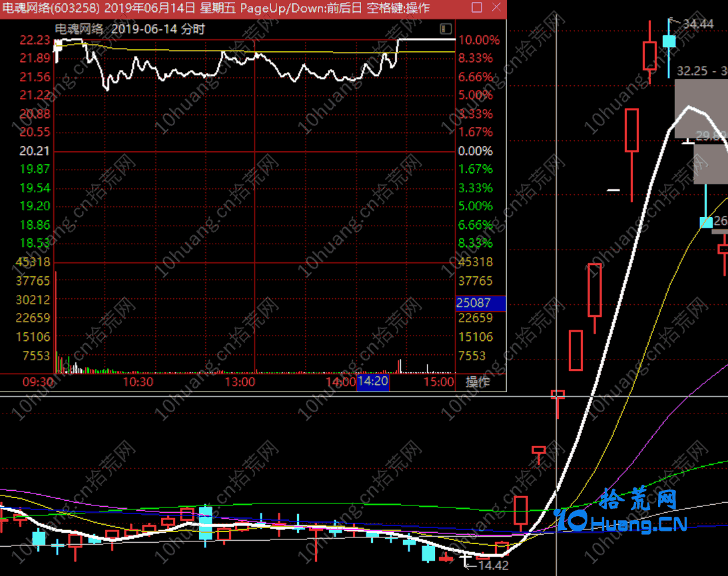Click the 13:00 time axis label
The height and width of the screenshot is (576, 728).
tap(240, 382)
